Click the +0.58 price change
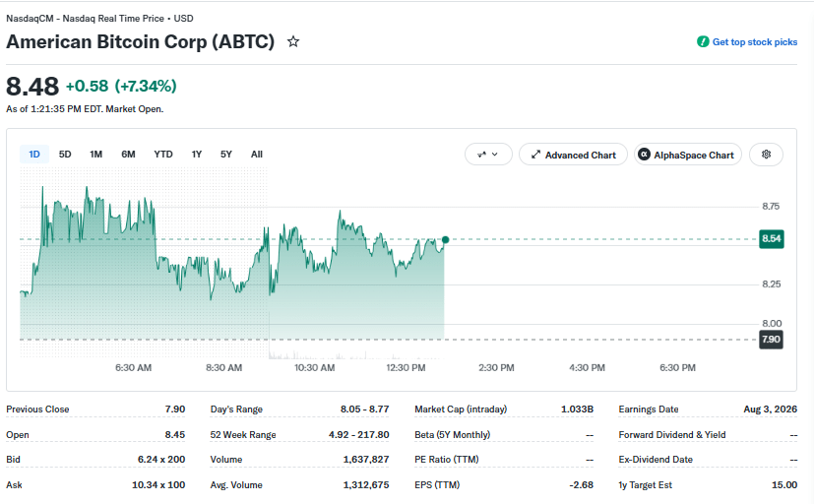 pyautogui.click(x=88, y=86)
